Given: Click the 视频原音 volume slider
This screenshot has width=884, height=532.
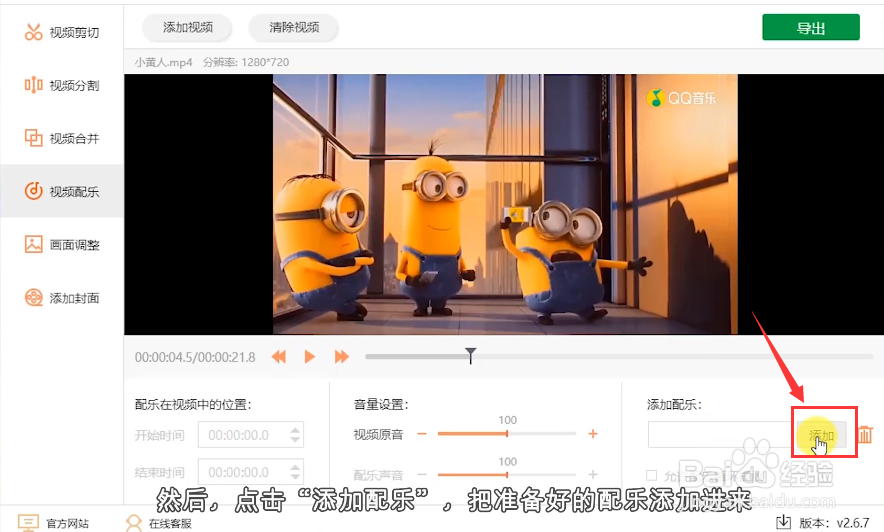Looking at the screenshot, I should (507, 433).
